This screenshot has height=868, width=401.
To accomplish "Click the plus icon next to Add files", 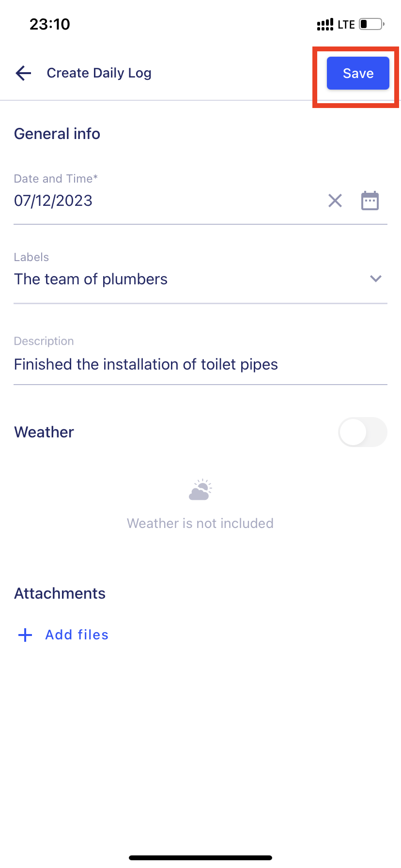I will [x=24, y=635].
